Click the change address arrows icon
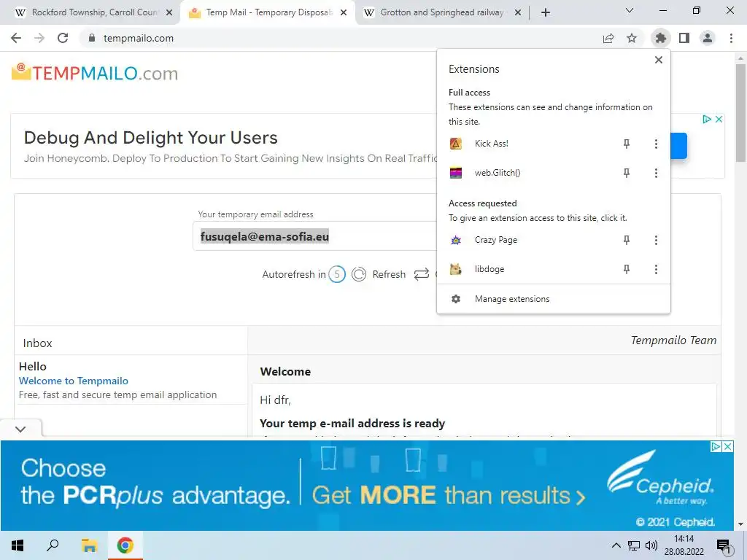The width and height of the screenshot is (747, 560). pyautogui.click(x=421, y=274)
